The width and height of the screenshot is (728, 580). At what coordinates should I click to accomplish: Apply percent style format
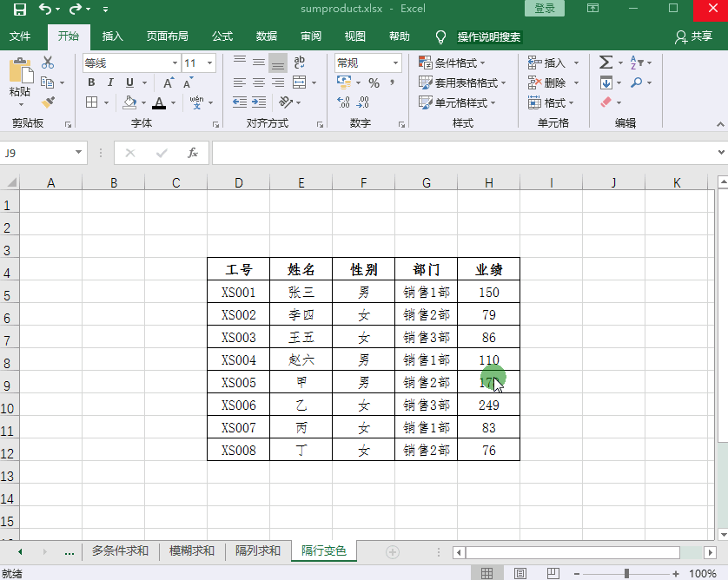click(x=374, y=82)
